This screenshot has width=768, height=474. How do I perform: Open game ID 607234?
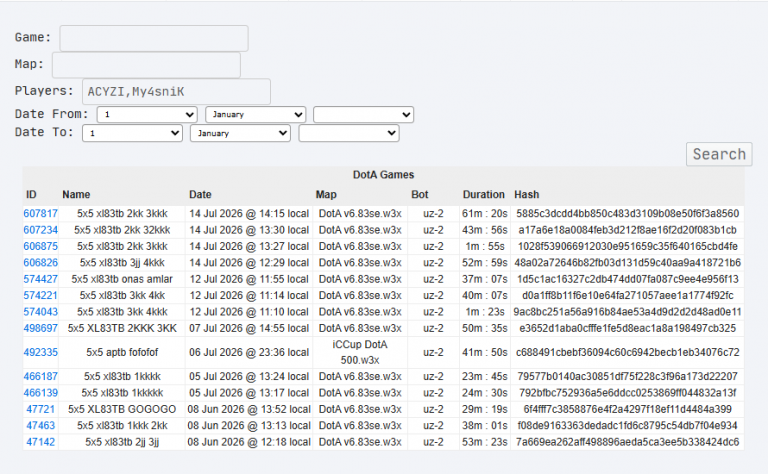click(41, 230)
